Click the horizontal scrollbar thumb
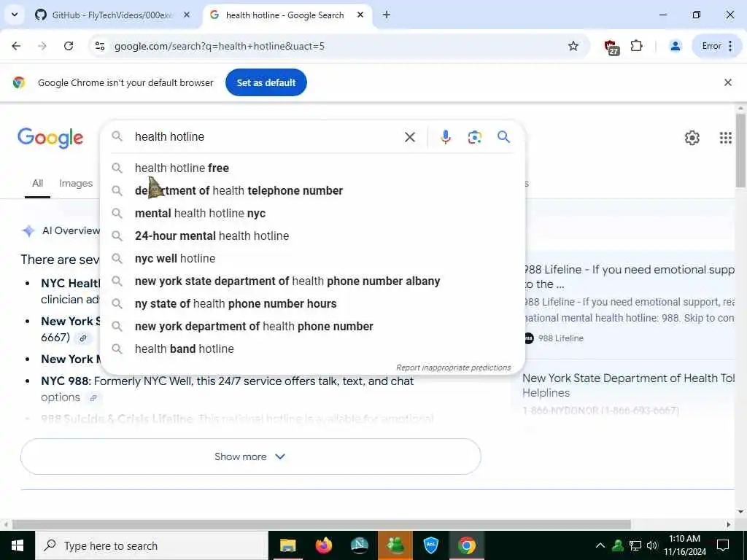The height and width of the screenshot is (560, 747). 322,524
